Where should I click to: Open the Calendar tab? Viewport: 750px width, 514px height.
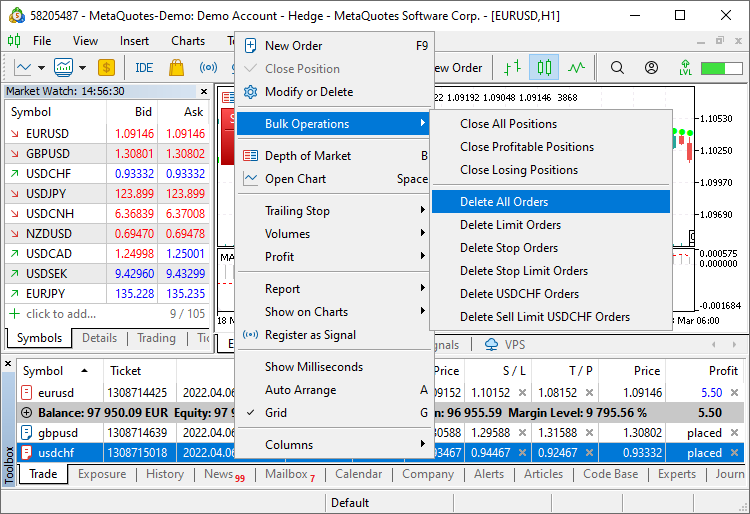[x=358, y=474]
